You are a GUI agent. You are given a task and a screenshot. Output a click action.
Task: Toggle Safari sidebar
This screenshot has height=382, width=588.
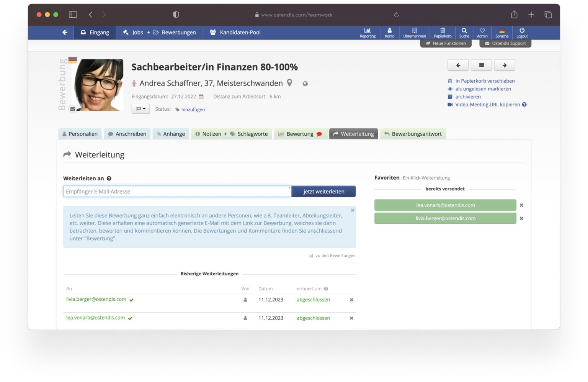point(73,15)
